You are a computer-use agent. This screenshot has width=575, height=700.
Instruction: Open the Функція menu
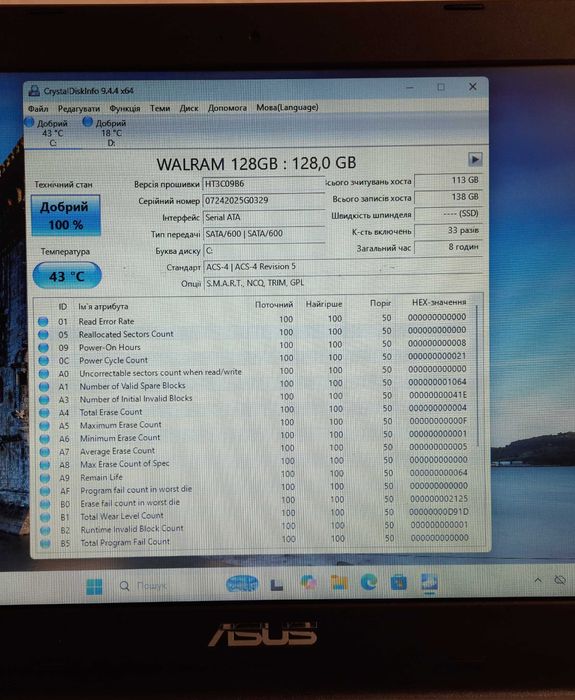tap(125, 108)
